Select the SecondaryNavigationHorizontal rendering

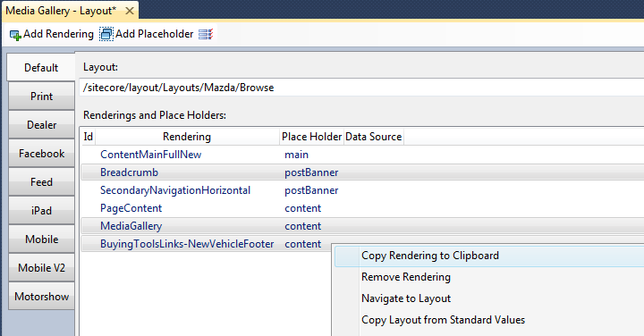[362, 190]
